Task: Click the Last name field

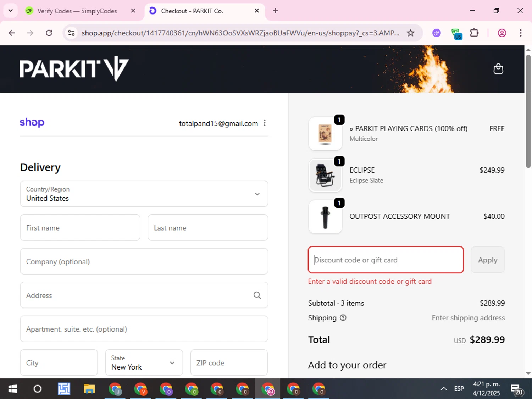Action: click(x=208, y=228)
